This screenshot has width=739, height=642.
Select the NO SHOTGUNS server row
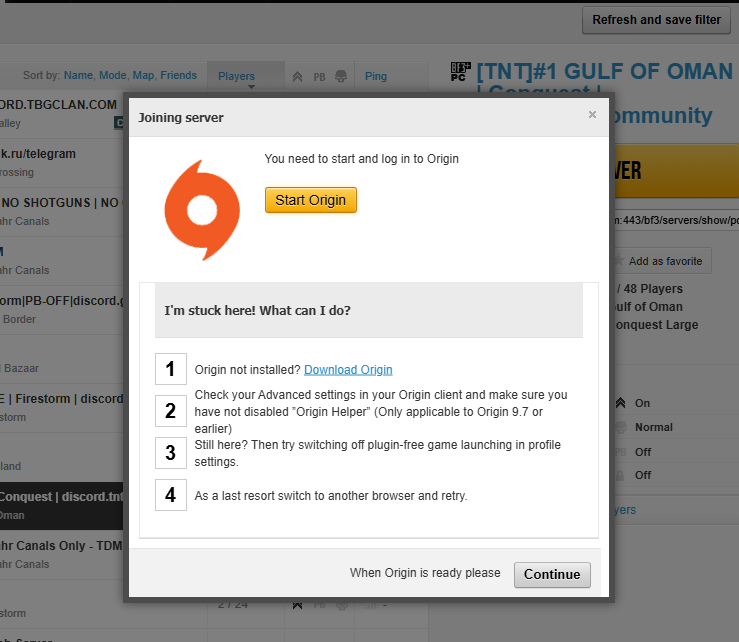(62, 212)
